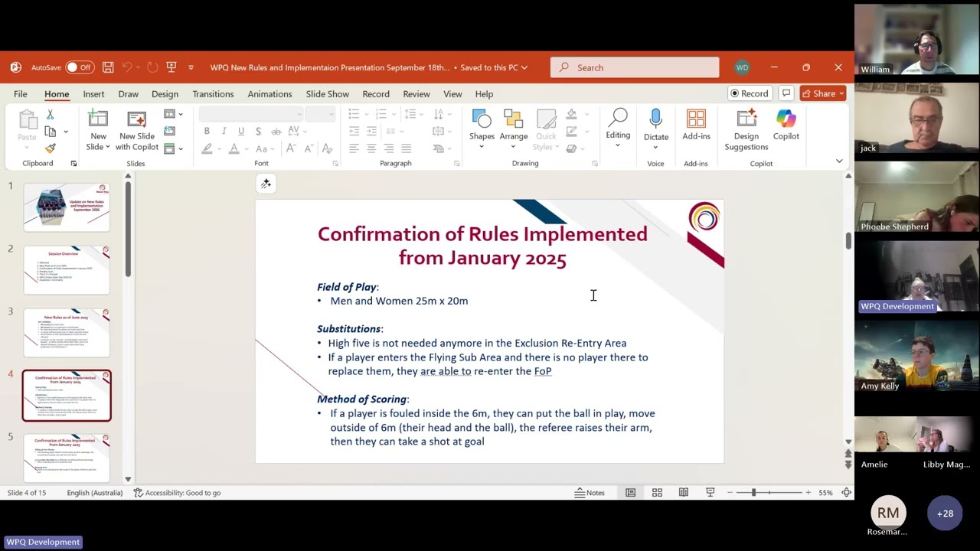Launch Copilot from the ribbon
This screenshot has height=551, width=980.
click(x=786, y=125)
